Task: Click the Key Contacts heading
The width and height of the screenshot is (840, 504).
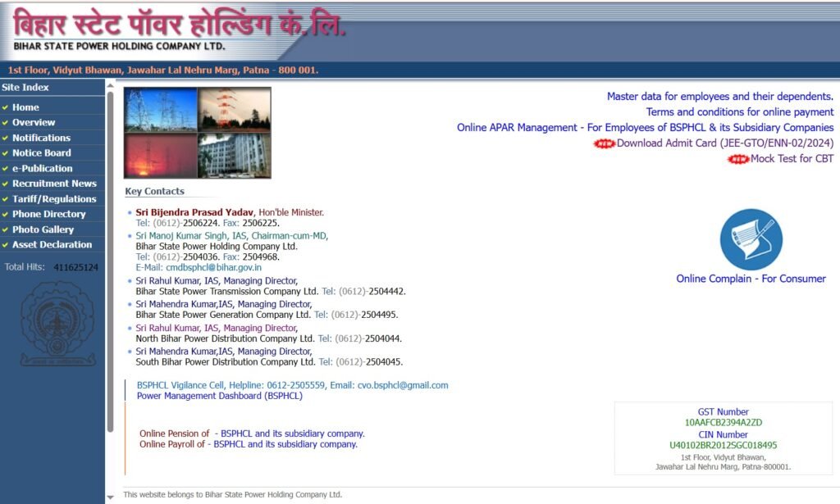Action: 155,192
